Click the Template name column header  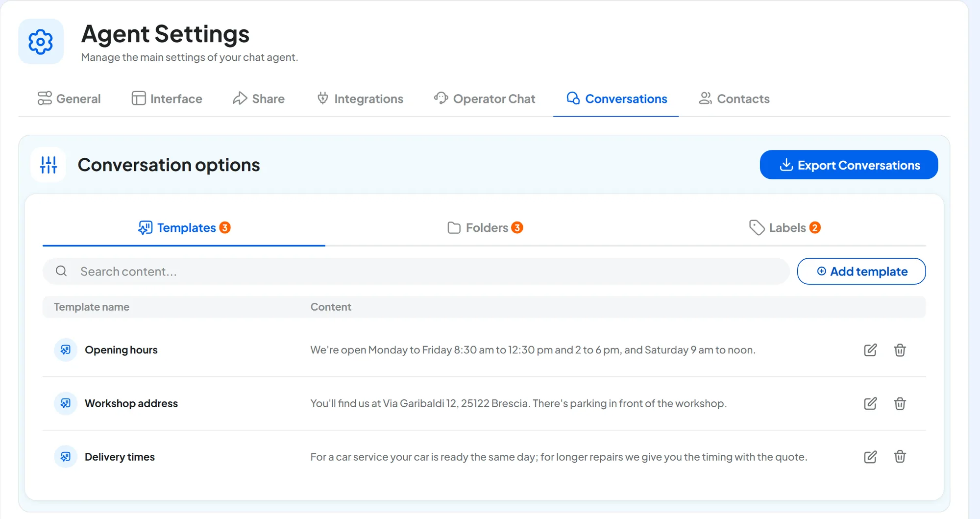pos(92,307)
